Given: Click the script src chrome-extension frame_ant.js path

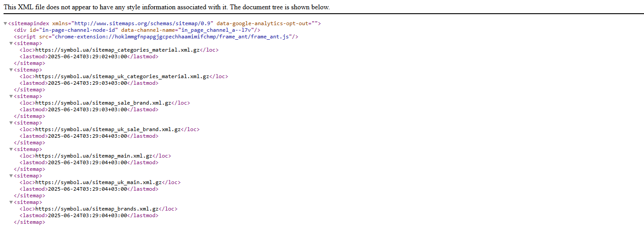Looking at the screenshot, I should 172,37.
